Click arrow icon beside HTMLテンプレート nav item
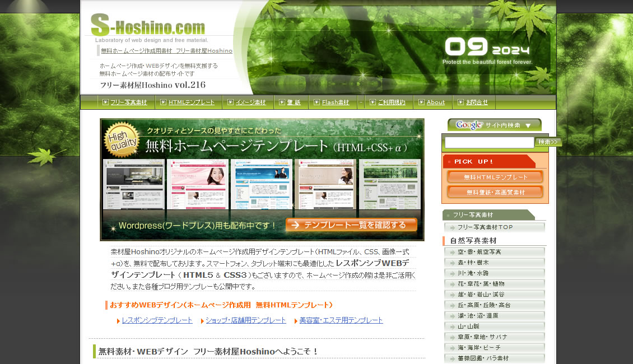 point(163,102)
